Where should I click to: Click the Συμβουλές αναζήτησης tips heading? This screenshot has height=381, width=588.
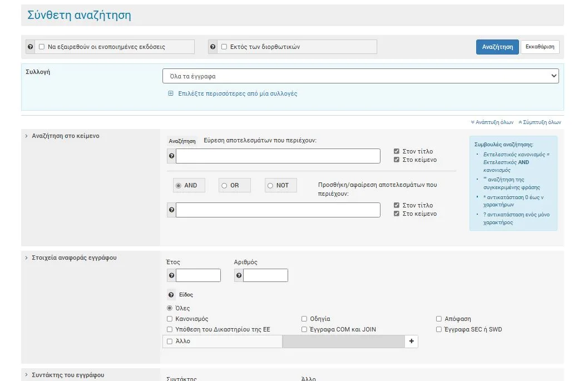click(x=503, y=145)
